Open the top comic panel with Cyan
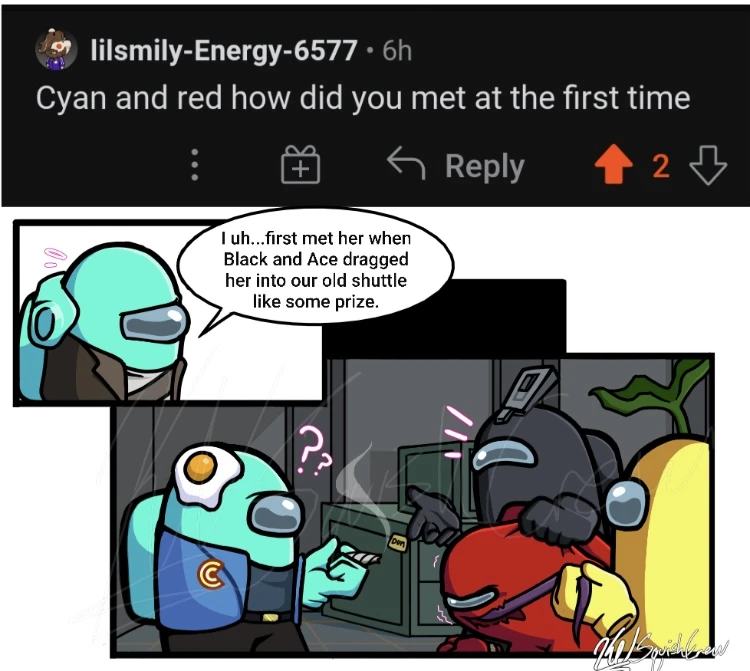This screenshot has width=750, height=671. [167, 313]
